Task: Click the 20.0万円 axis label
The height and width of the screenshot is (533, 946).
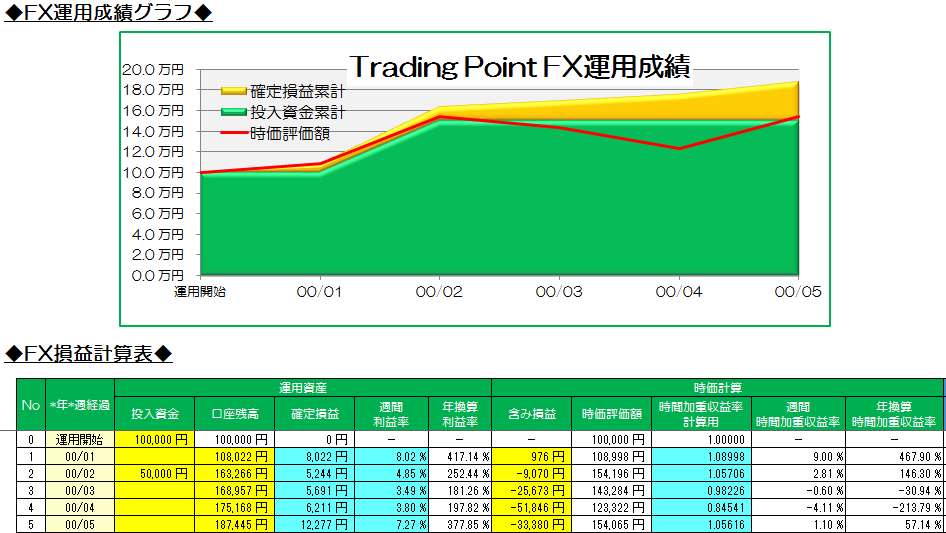Action: 153,69
